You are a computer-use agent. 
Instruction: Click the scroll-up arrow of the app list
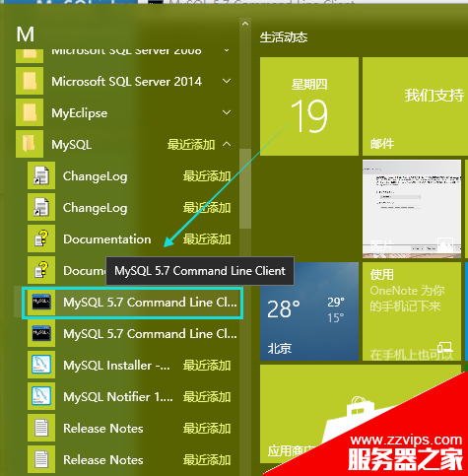tap(245, 24)
